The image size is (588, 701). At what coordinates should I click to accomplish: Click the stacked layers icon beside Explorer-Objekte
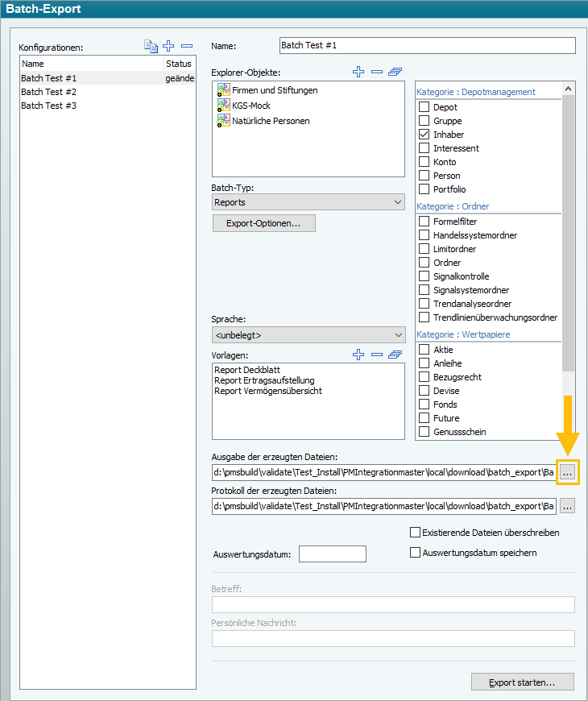(x=395, y=73)
